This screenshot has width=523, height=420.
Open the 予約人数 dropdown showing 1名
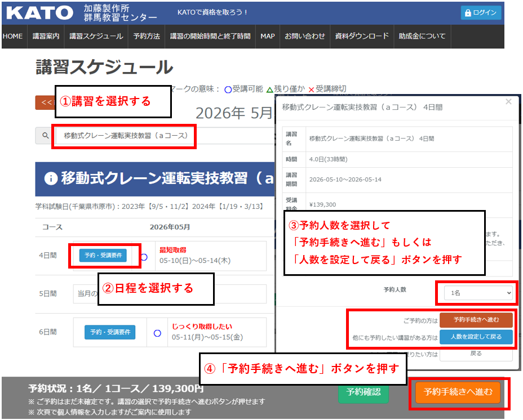click(478, 293)
